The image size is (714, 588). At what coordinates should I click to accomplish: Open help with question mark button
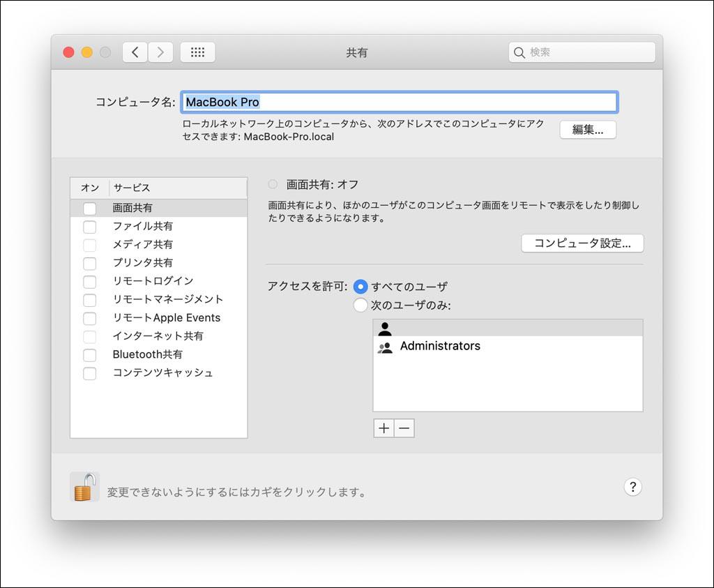coord(632,487)
